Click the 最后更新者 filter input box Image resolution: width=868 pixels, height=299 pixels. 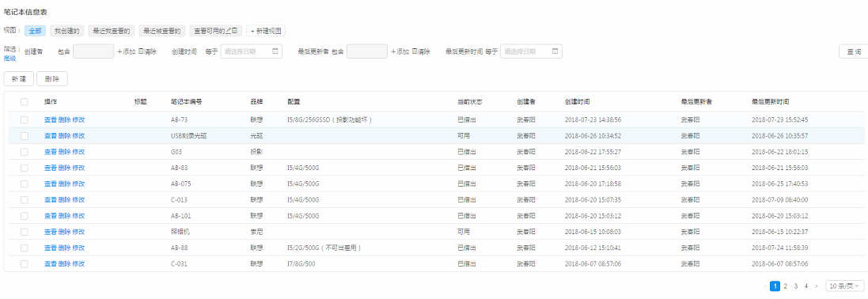[x=367, y=51]
